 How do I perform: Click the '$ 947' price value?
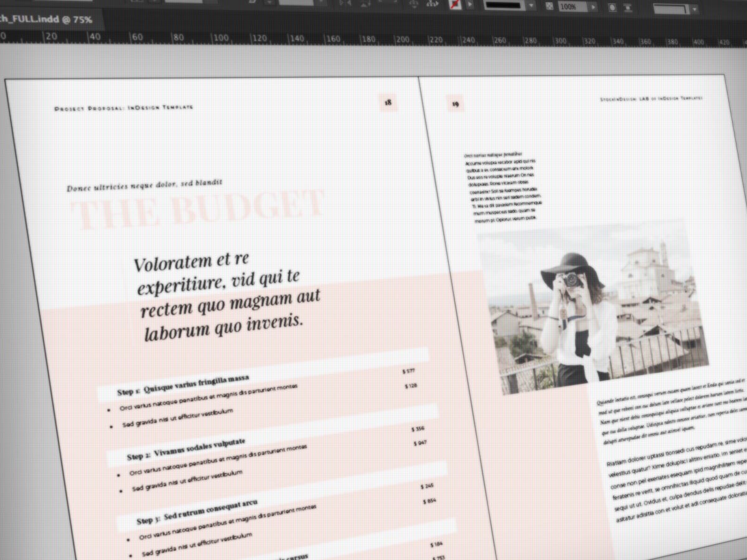click(420, 443)
